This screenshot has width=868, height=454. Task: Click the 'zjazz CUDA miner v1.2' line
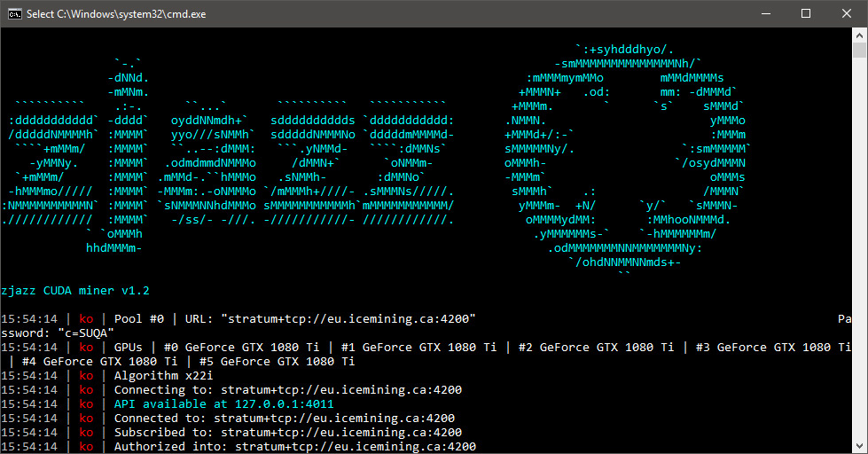coord(75,291)
